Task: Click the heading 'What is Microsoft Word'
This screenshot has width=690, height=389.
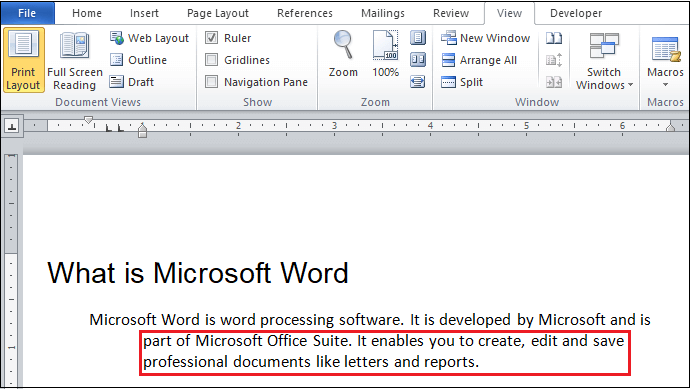Action: (x=198, y=273)
